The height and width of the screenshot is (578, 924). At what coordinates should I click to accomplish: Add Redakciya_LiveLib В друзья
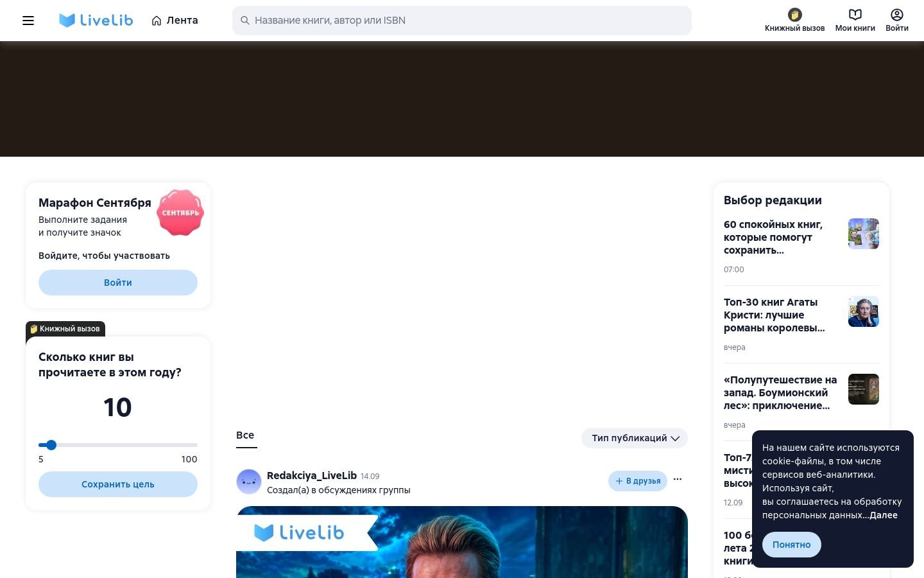[x=638, y=481]
